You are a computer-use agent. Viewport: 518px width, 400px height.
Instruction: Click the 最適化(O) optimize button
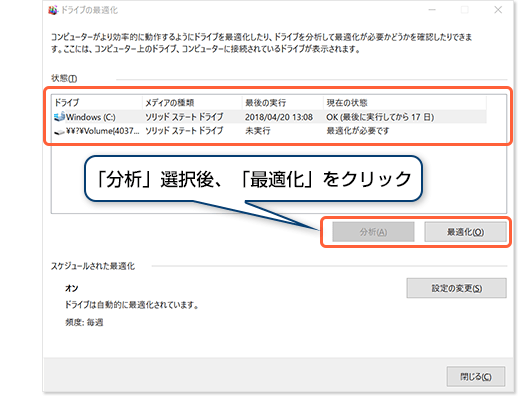(x=465, y=232)
